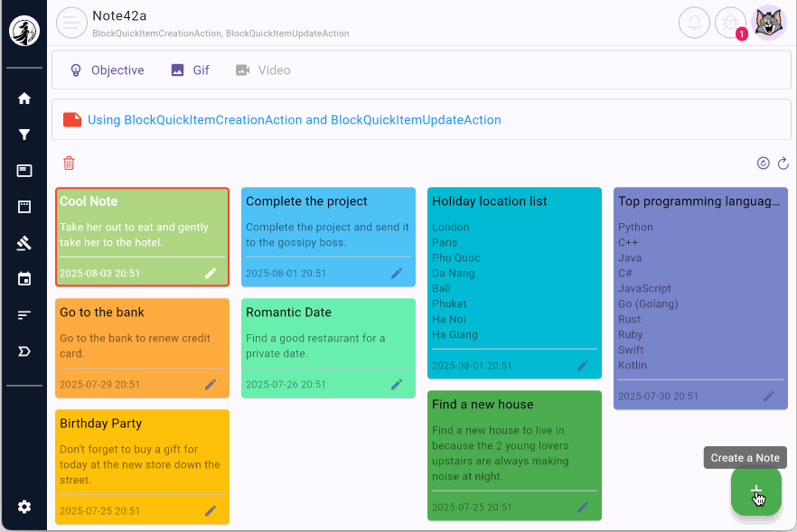Screen dimensions: 797x532
Task: Click the circular reset icon beside refresh
Action: click(x=764, y=163)
